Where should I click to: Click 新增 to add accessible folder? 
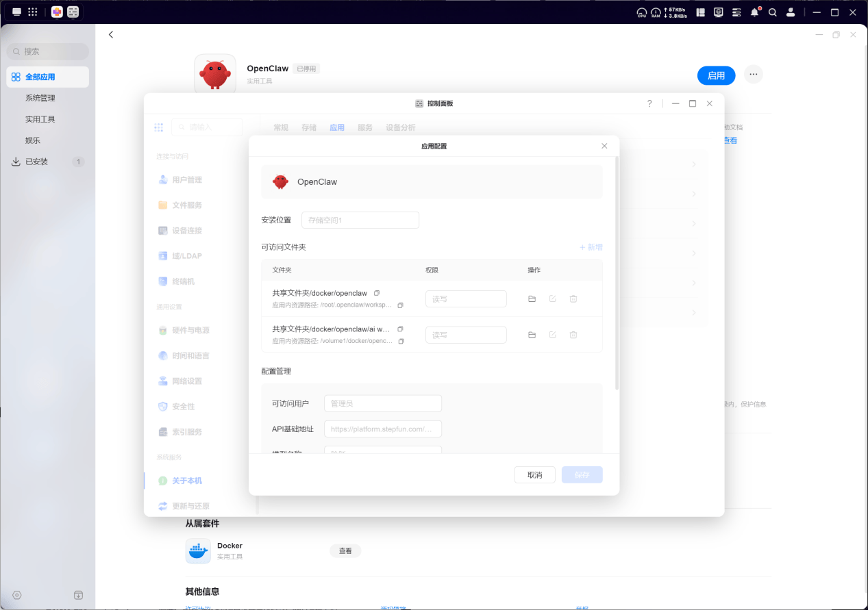coord(591,247)
